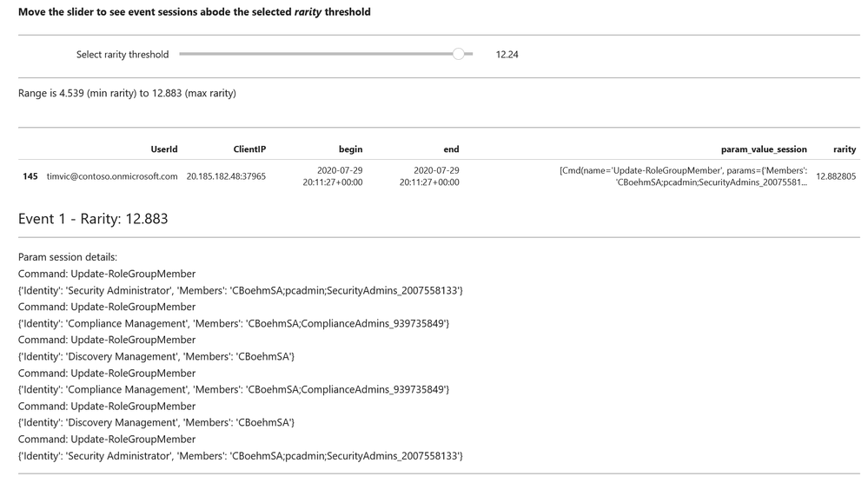Click the Cmd Update-RoleGroupMember session cell
Screen dimensions: 868x483
coord(683,176)
